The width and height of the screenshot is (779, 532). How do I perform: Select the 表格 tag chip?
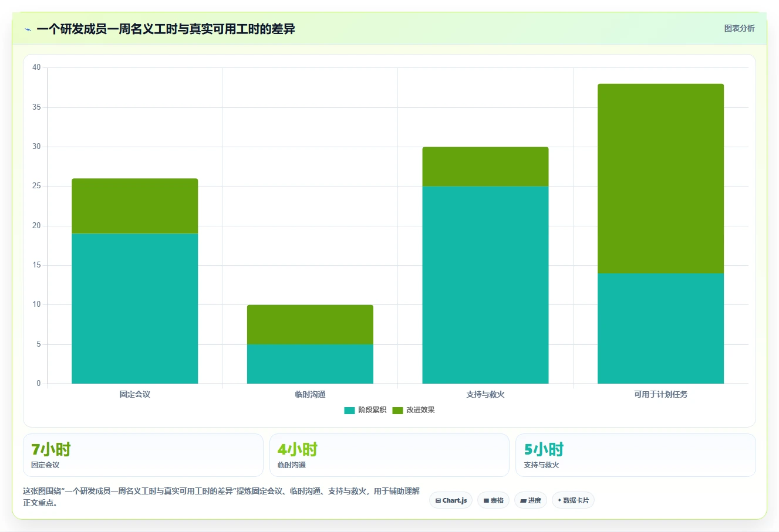tap(493, 500)
